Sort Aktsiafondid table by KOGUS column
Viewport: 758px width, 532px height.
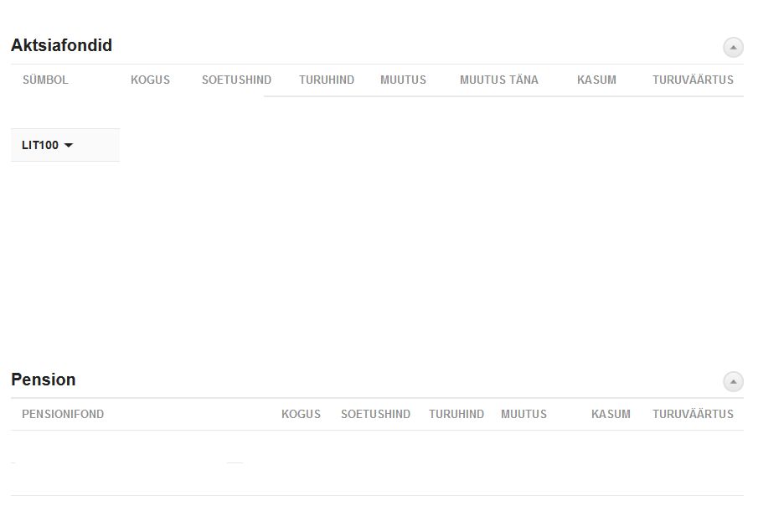(x=150, y=80)
